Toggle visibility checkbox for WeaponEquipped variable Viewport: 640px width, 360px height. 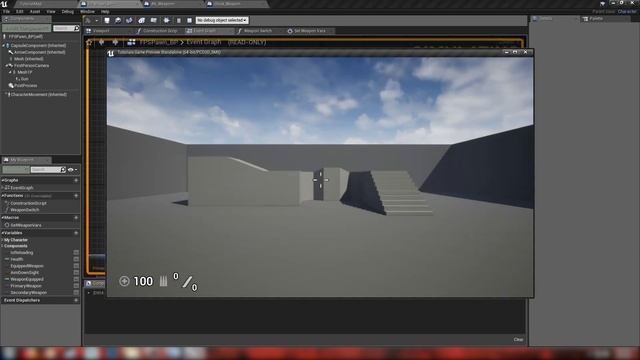(x=76, y=279)
